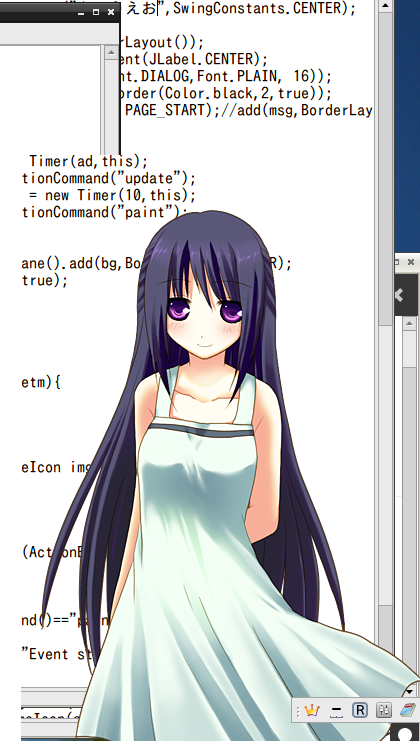The image size is (420, 741).
Task: Close the right-edge background window
Action: coord(411,261)
